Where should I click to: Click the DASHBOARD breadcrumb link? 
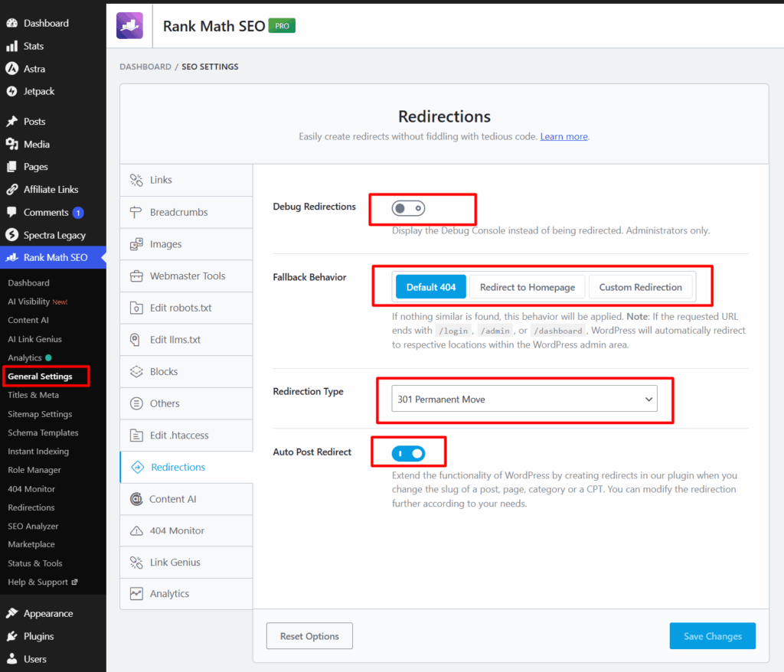[145, 67]
